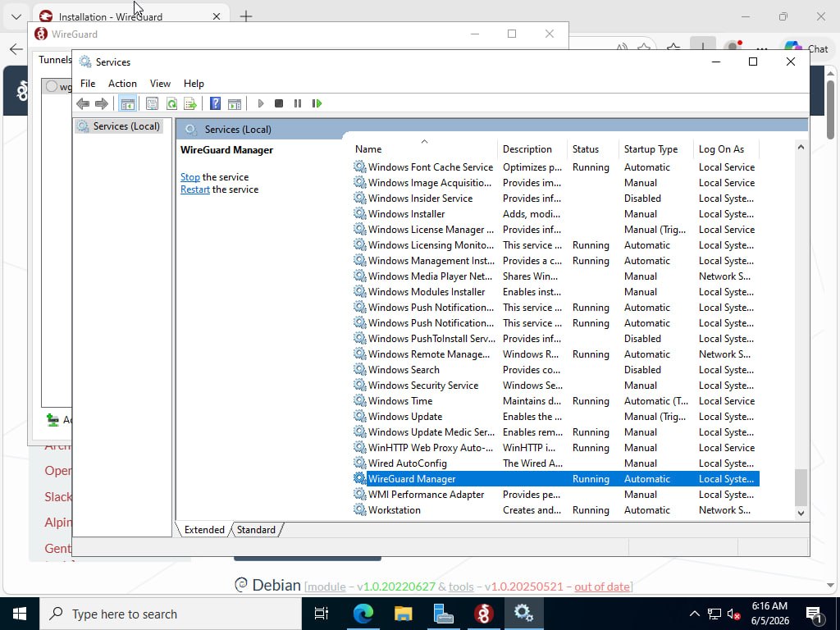Image resolution: width=840 pixels, height=630 pixels.
Task: Open Properties from the Services toolbar
Action: 152,103
